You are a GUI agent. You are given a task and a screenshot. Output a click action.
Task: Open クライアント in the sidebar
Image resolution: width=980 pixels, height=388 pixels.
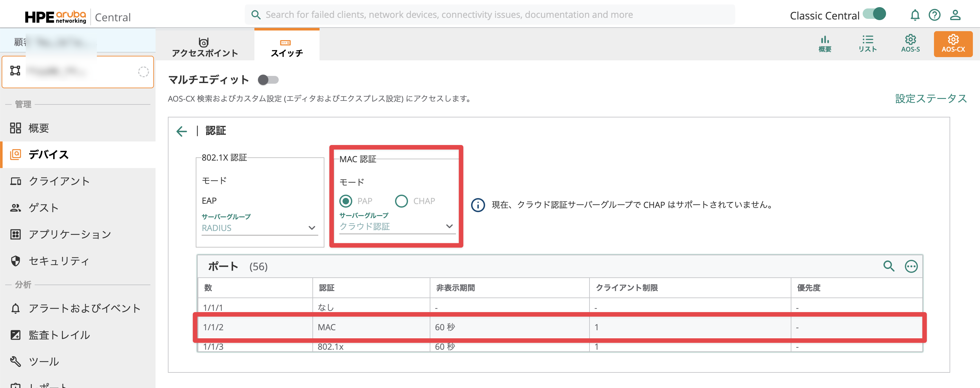pos(59,181)
